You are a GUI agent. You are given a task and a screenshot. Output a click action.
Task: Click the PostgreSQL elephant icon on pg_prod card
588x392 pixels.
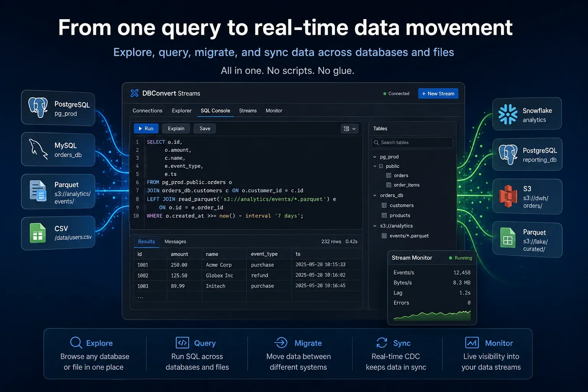tap(38, 107)
